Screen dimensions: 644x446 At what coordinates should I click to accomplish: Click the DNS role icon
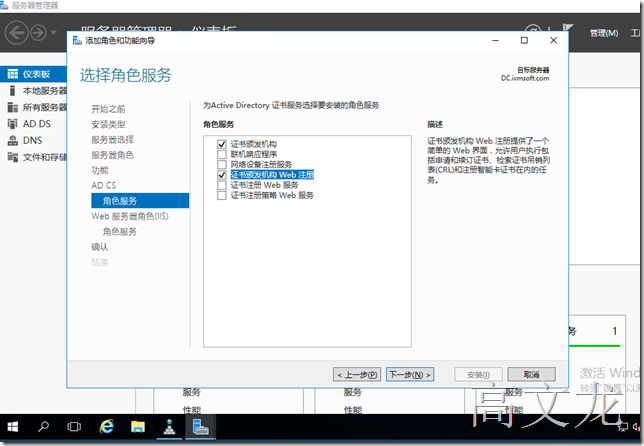click(x=13, y=140)
